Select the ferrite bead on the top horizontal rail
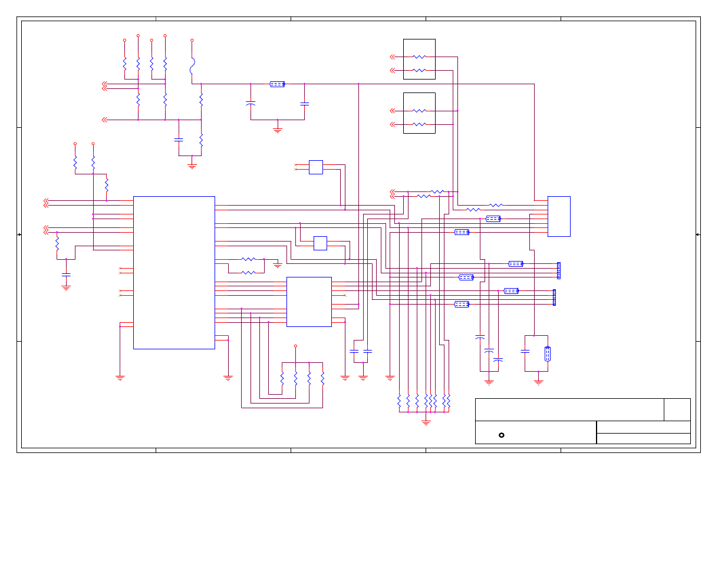Viewport: 728px width, 562px height. (x=277, y=84)
